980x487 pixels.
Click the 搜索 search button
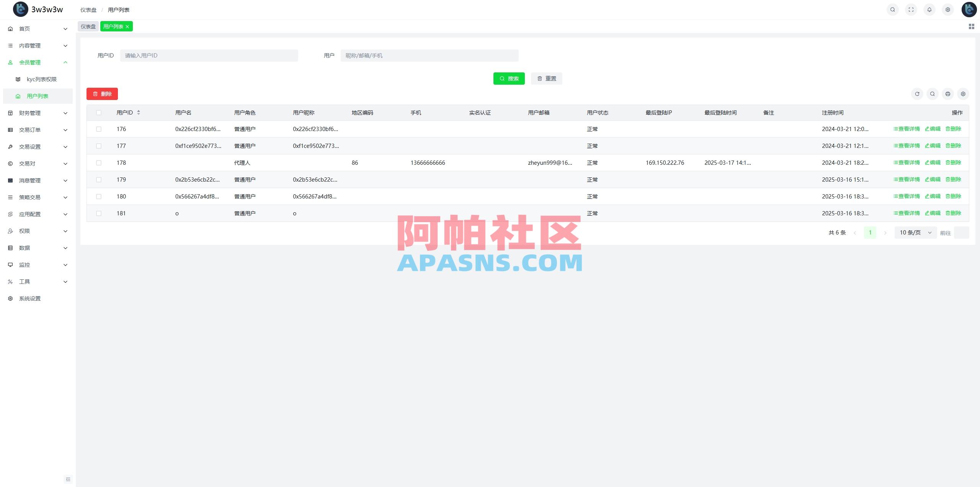point(509,78)
